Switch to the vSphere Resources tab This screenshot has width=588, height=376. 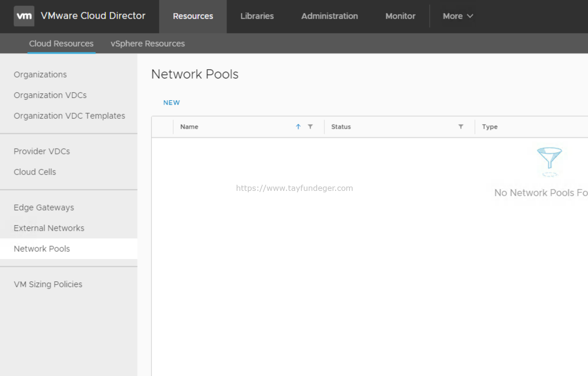[148, 43]
